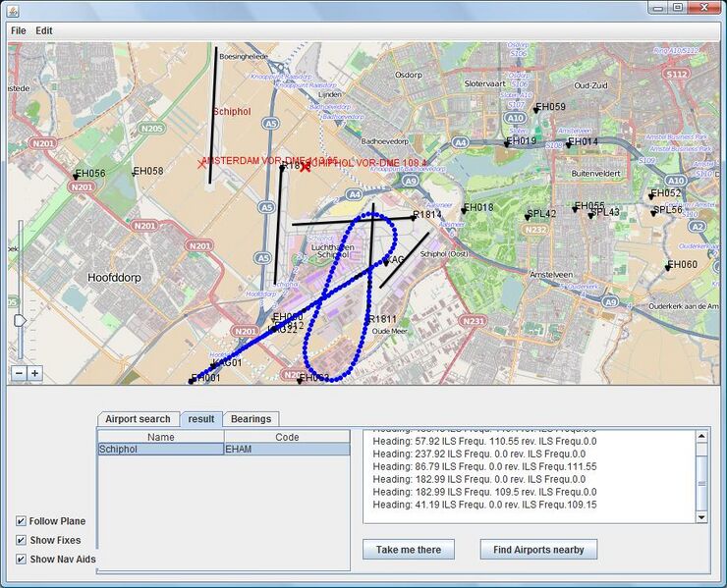Click the Heading 57.92 ILS line
Image resolution: width=727 pixels, height=588 pixels.
coord(484,441)
